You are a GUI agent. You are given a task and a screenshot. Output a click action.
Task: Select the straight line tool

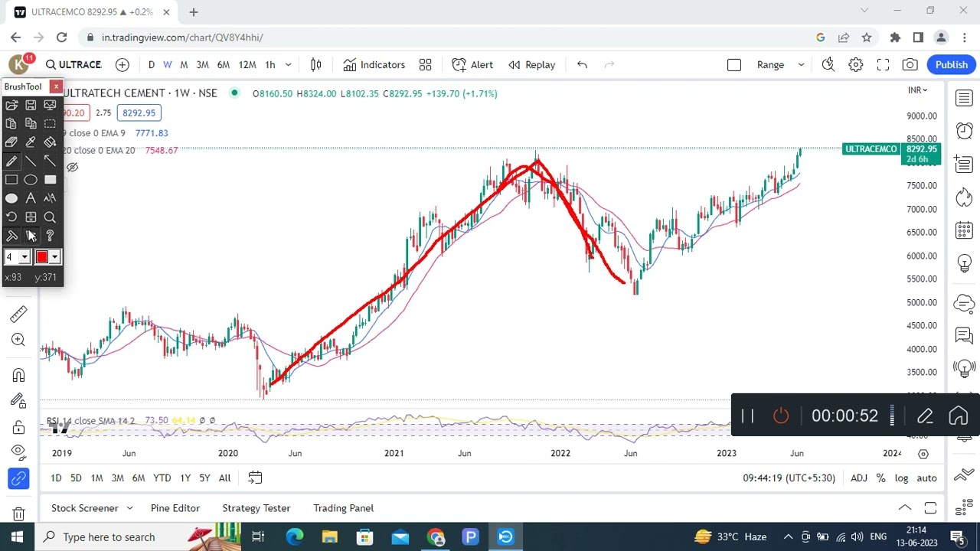(31, 161)
